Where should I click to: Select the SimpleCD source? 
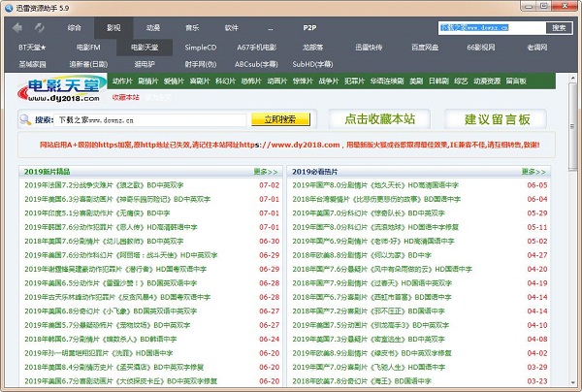pyautogui.click(x=201, y=47)
